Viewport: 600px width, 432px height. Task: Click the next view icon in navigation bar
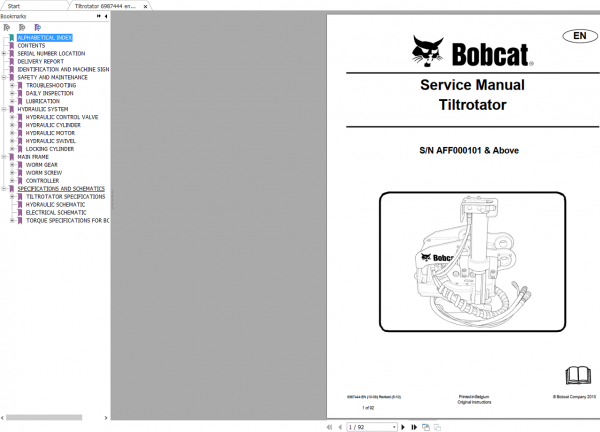point(437,427)
